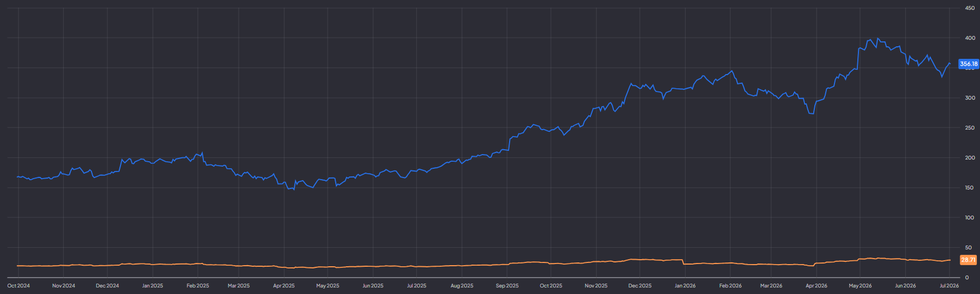
Task: Click the Oct 2024 date label
Action: point(19,286)
